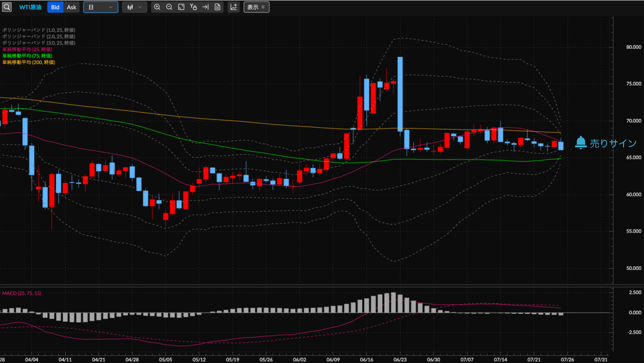
Task: Open the document template icon
Action: (x=217, y=7)
